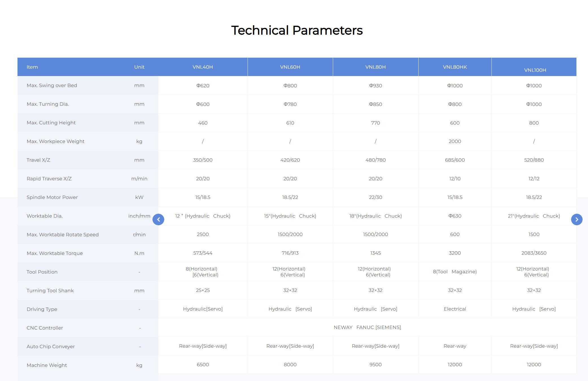Screen dimensions: 588x381
Task: Select the Spindle Motor Power row label
Action: coord(52,197)
